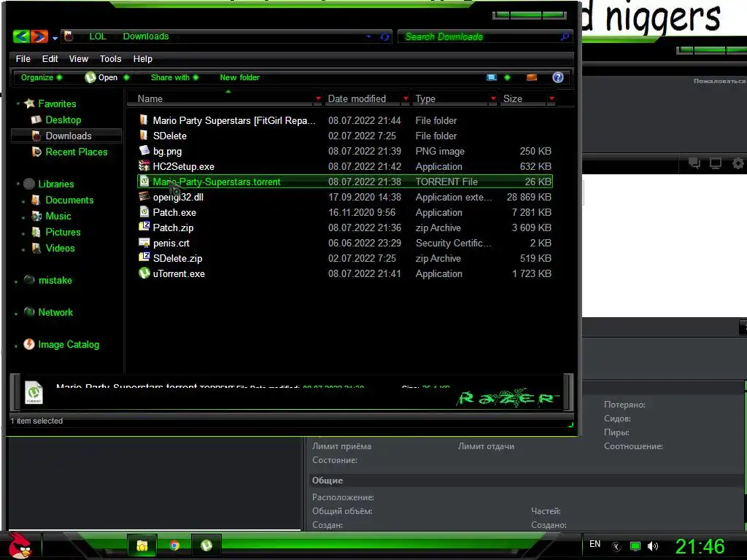This screenshot has height=560, width=747.
Task: Click the Open button with uTorrent icon
Action: coord(101,77)
